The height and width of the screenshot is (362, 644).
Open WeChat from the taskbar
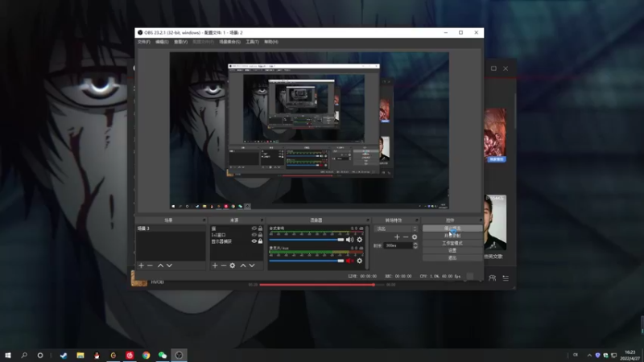point(163,355)
